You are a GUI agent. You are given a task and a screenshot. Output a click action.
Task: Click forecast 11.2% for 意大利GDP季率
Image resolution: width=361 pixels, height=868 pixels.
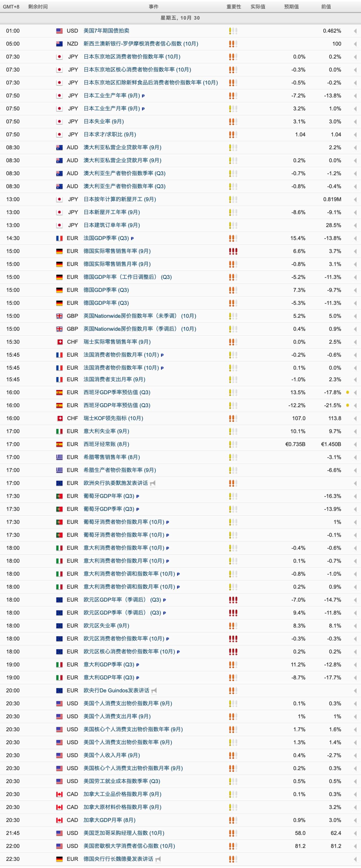click(x=298, y=665)
